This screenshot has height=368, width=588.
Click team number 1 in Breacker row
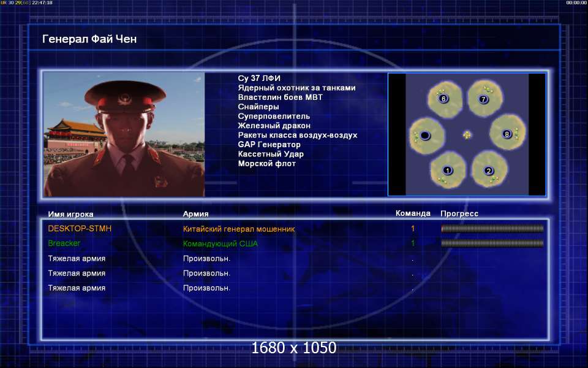click(413, 243)
